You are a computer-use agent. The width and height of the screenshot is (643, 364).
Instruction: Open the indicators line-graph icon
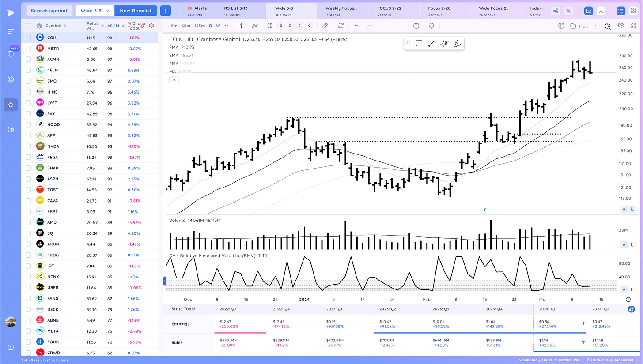(256, 26)
